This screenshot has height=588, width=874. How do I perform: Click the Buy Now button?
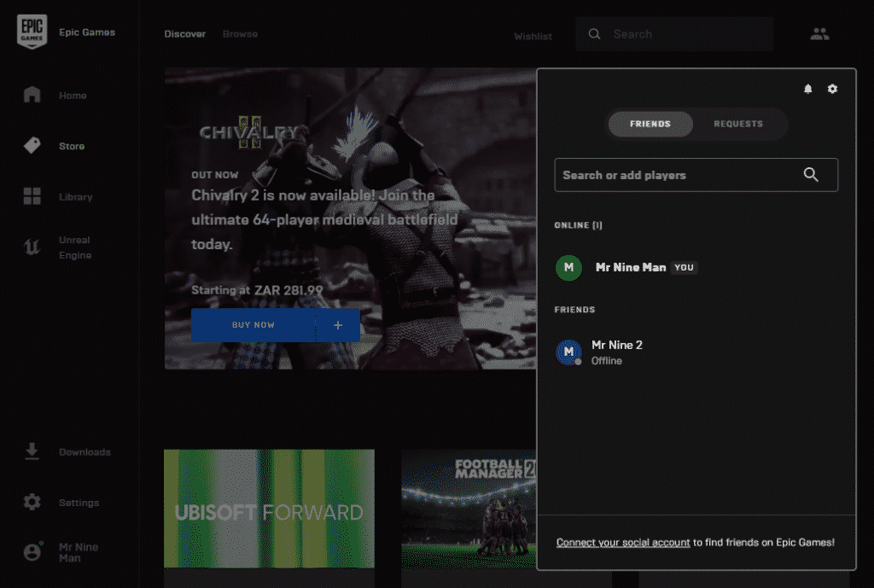[x=253, y=325]
